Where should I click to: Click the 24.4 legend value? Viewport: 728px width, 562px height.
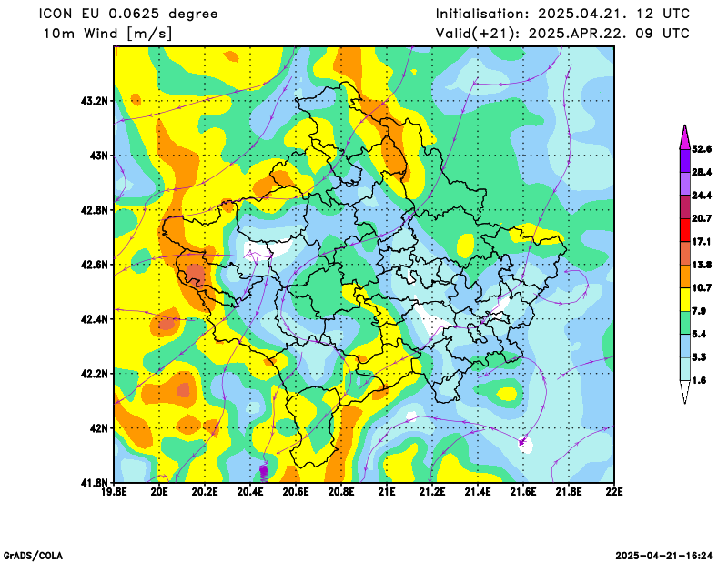[x=702, y=196]
